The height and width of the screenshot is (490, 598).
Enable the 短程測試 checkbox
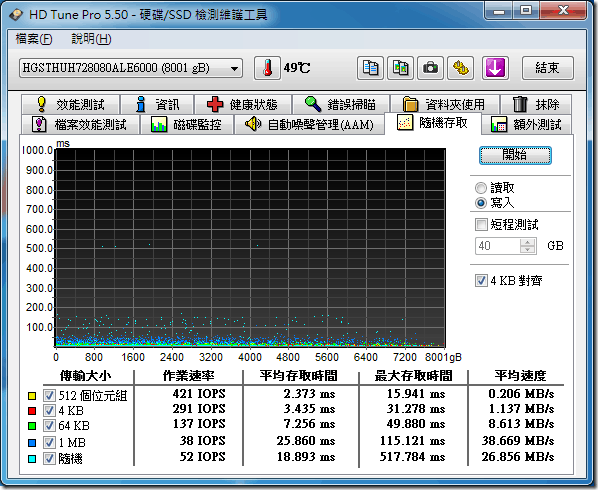coord(481,225)
